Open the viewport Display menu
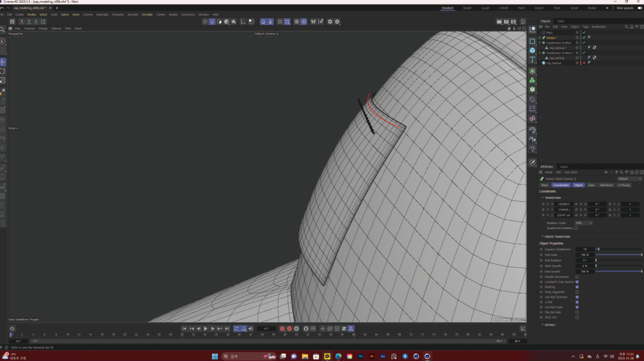Screen dimensions: 644x361 (43, 28)
